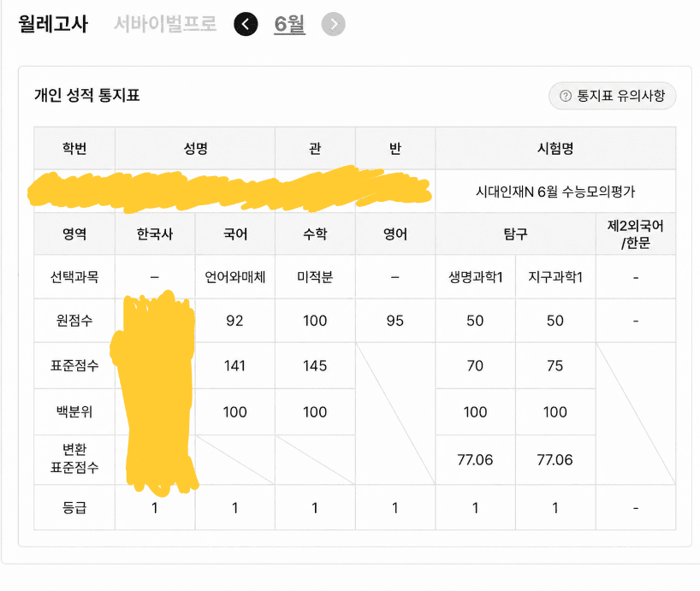The image size is (700, 591).
Task: Select the 미적분 subject cell
Action: tap(315, 277)
